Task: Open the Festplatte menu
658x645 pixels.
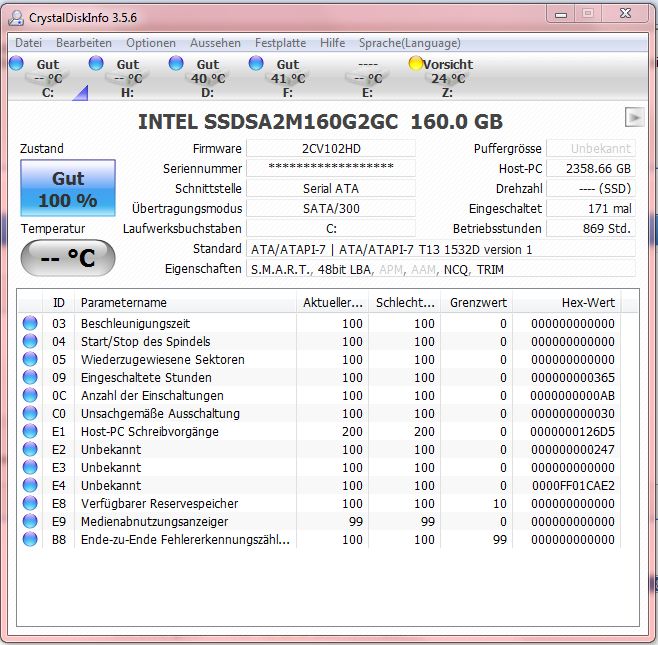Action: 280,43
